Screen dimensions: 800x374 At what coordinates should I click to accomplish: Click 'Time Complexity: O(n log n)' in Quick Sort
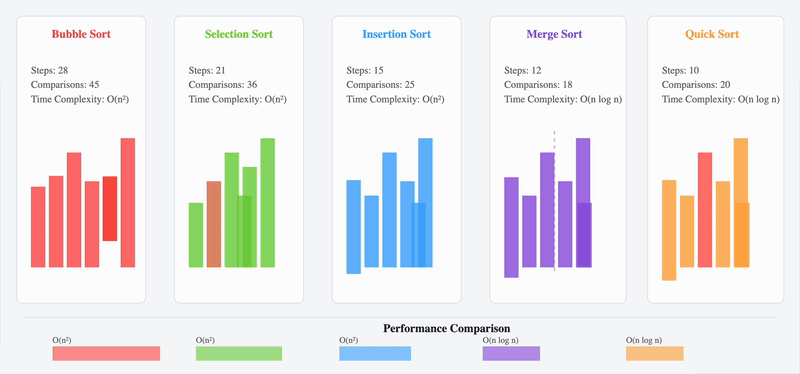[720, 99]
